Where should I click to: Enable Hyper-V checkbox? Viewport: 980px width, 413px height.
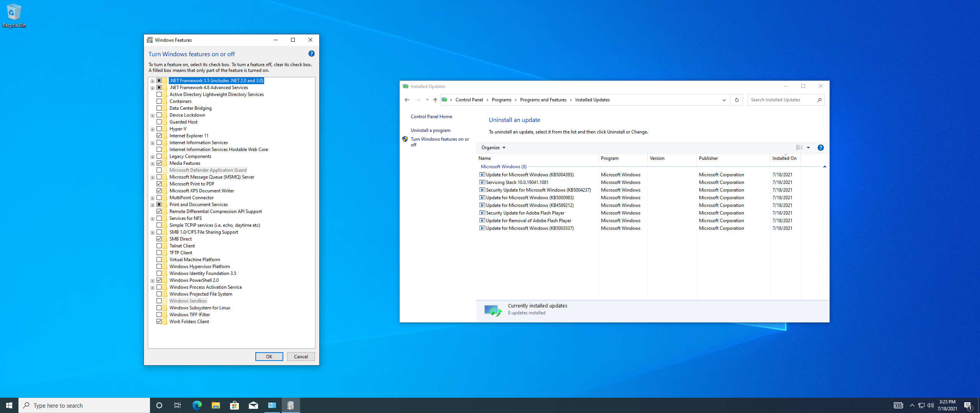pos(159,129)
